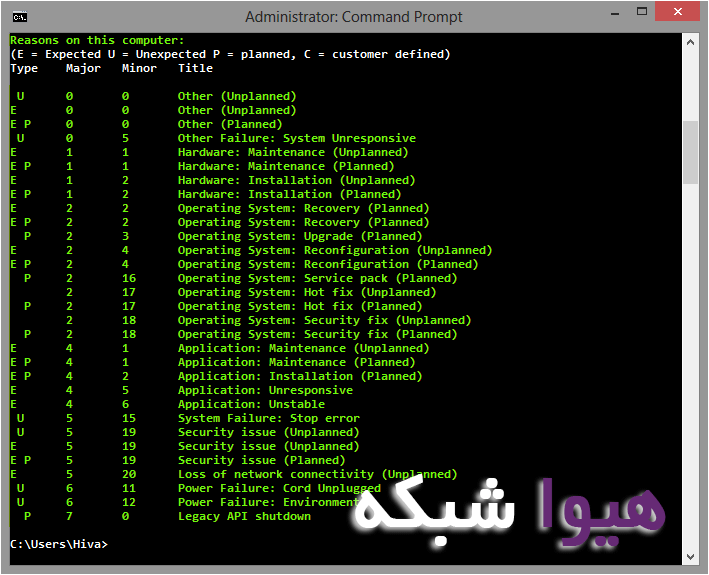
Task: Click the vertical scrollbar thumb
Action: coord(690,152)
